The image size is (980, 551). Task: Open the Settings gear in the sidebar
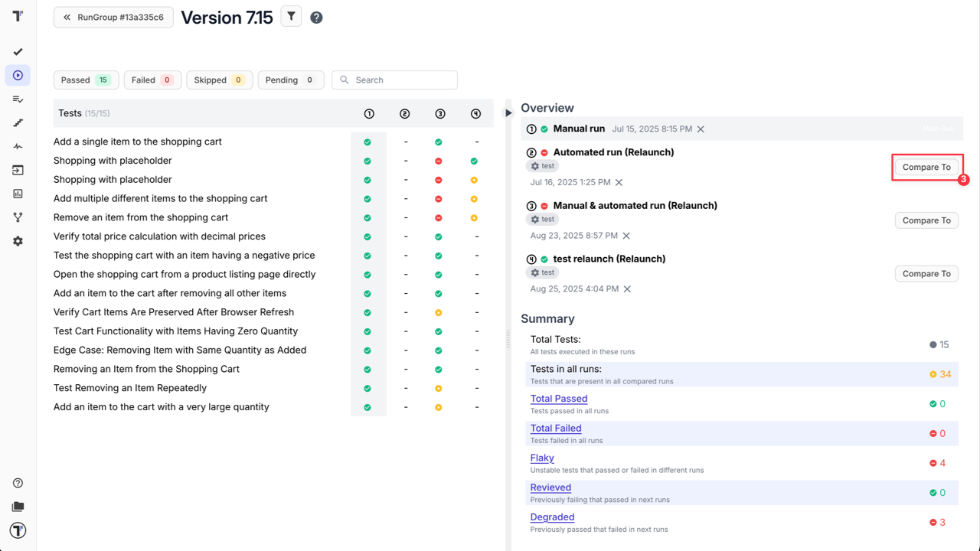pyautogui.click(x=18, y=241)
